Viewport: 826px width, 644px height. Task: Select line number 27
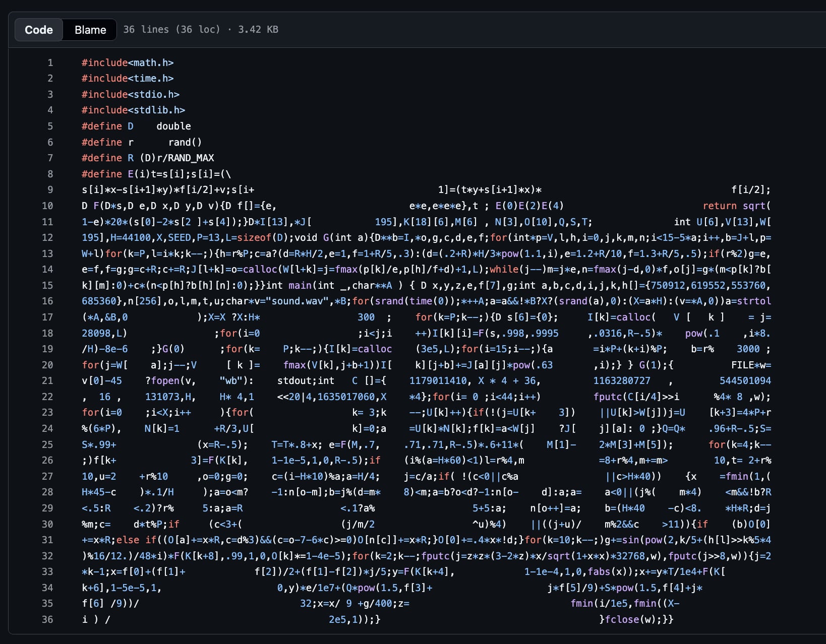point(47,476)
